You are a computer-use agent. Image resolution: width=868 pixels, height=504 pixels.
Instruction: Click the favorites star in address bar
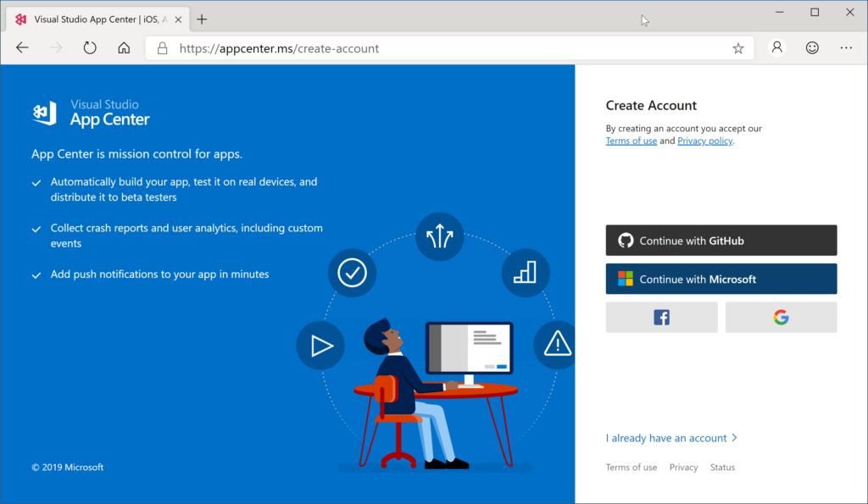(737, 48)
